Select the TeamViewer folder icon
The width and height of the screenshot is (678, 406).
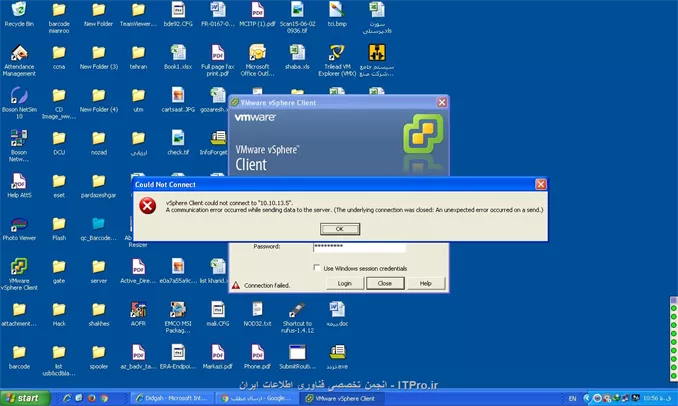(138, 14)
